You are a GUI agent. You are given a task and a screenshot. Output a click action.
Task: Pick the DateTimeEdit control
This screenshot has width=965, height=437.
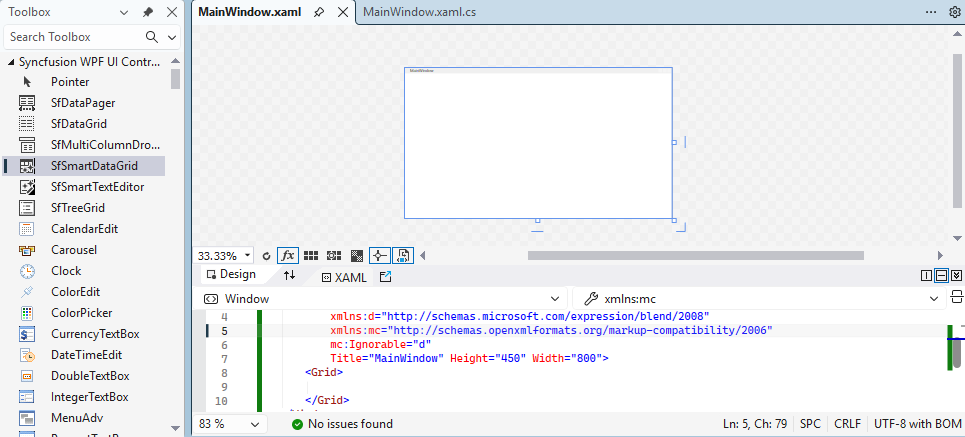click(x=84, y=355)
